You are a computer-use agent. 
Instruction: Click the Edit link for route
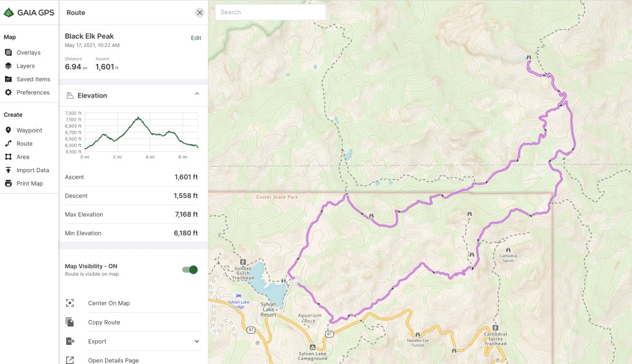point(196,38)
